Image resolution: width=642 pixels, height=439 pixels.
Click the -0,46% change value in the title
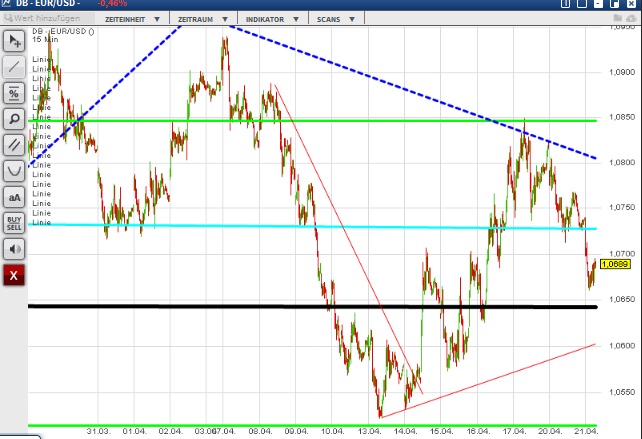click(113, 3)
